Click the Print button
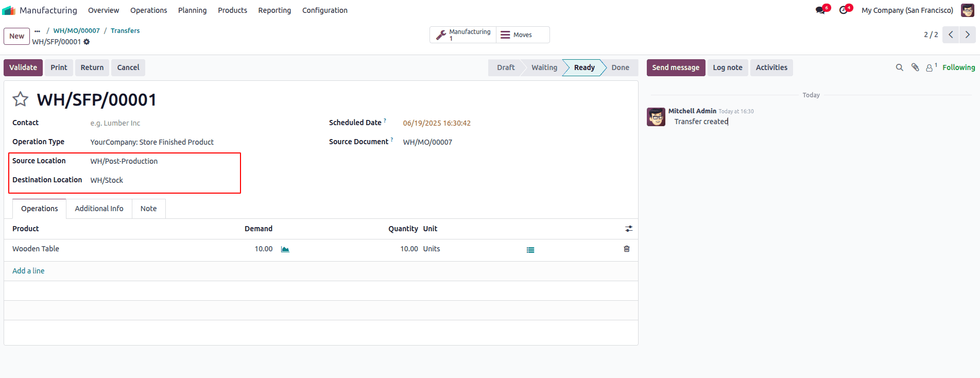 pos(59,67)
